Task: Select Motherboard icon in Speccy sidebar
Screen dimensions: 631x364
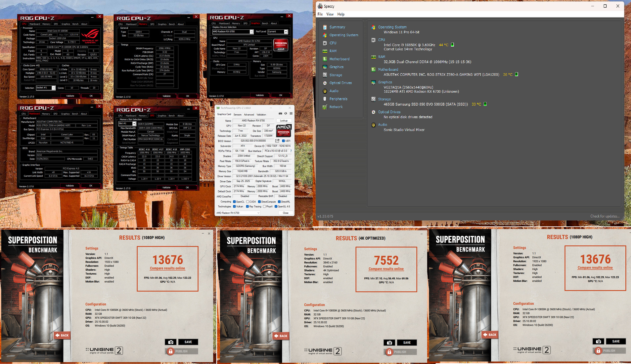Action: click(325, 59)
